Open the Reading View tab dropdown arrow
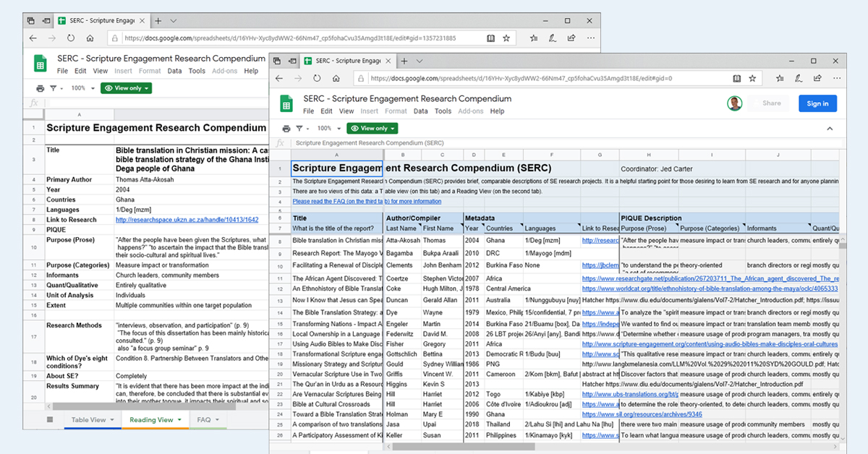 181,420
